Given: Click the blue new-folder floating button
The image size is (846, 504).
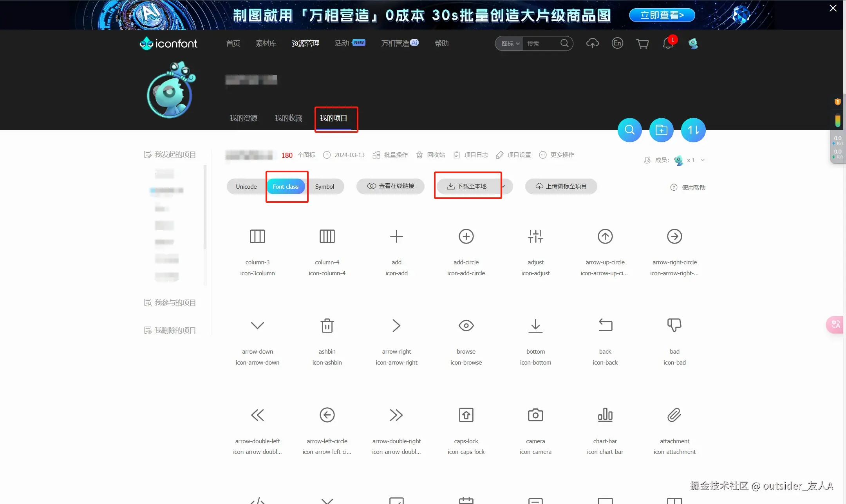Looking at the screenshot, I should [x=661, y=130].
